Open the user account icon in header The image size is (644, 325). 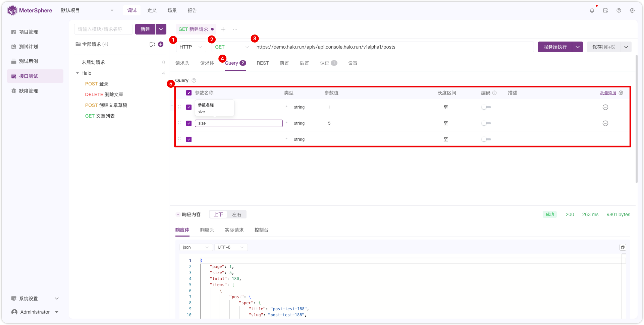(x=632, y=10)
